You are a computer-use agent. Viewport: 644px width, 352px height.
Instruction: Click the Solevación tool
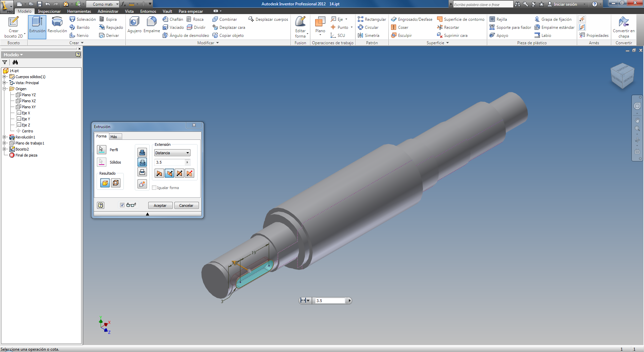tap(83, 19)
